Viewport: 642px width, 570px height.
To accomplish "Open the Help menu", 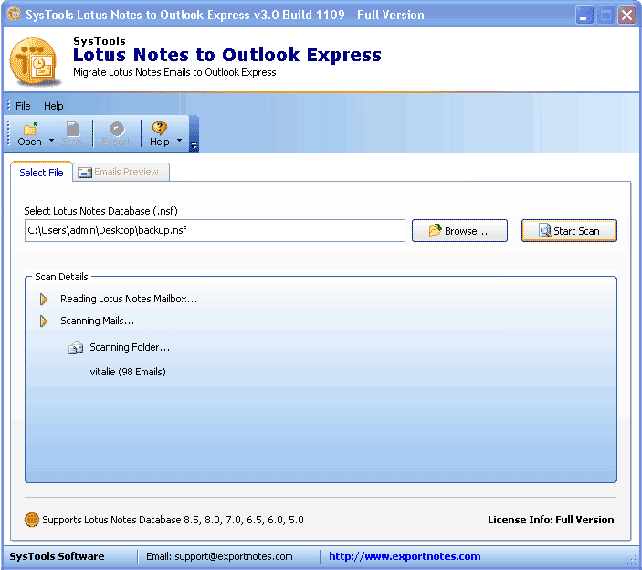I will point(54,106).
